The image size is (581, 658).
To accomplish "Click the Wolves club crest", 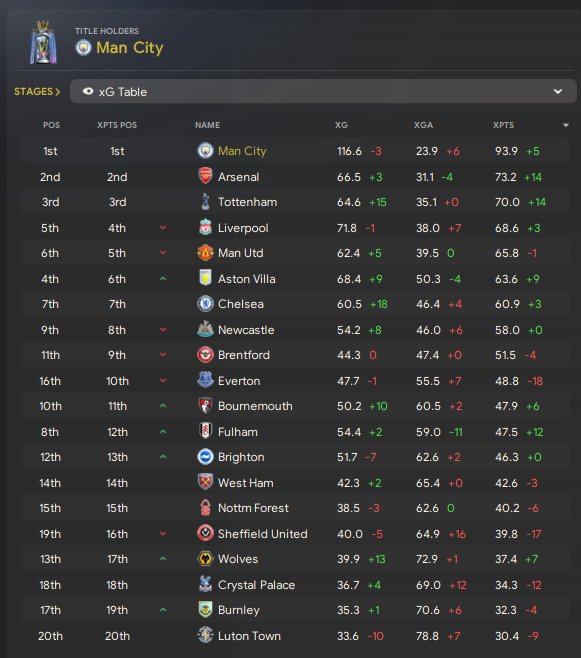I will (205, 559).
